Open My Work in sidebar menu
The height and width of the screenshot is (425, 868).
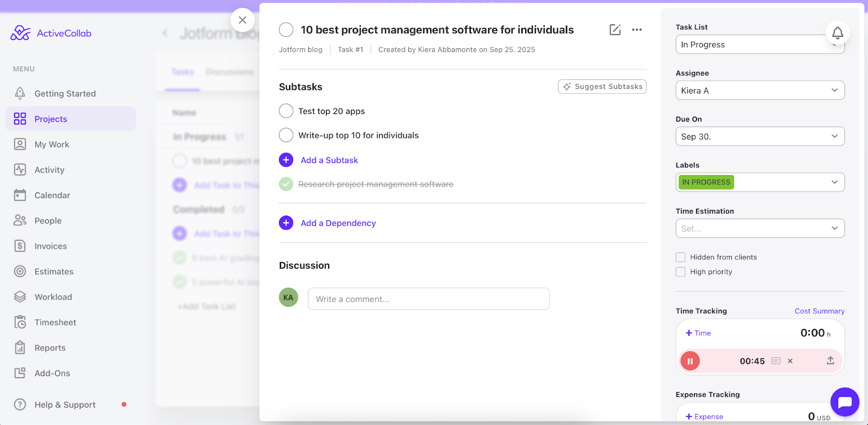click(52, 144)
